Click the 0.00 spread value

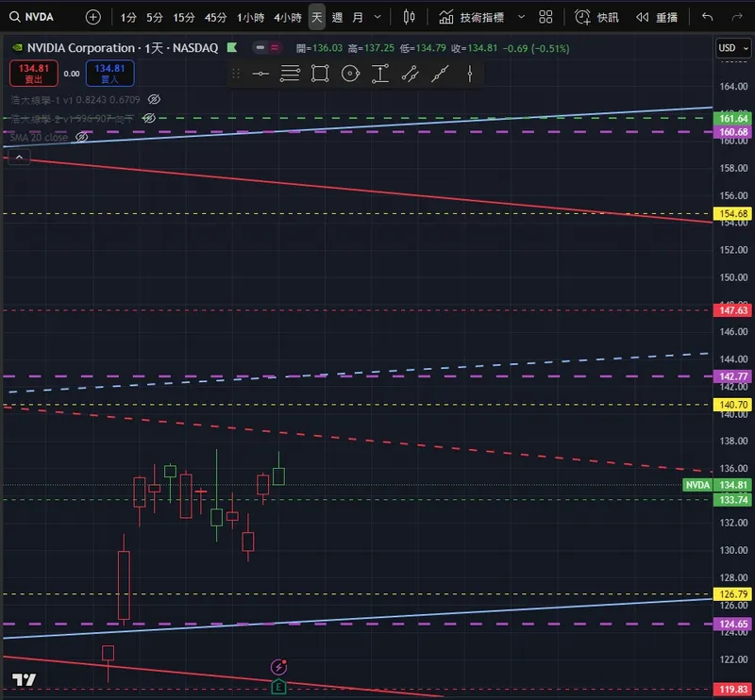[72, 74]
